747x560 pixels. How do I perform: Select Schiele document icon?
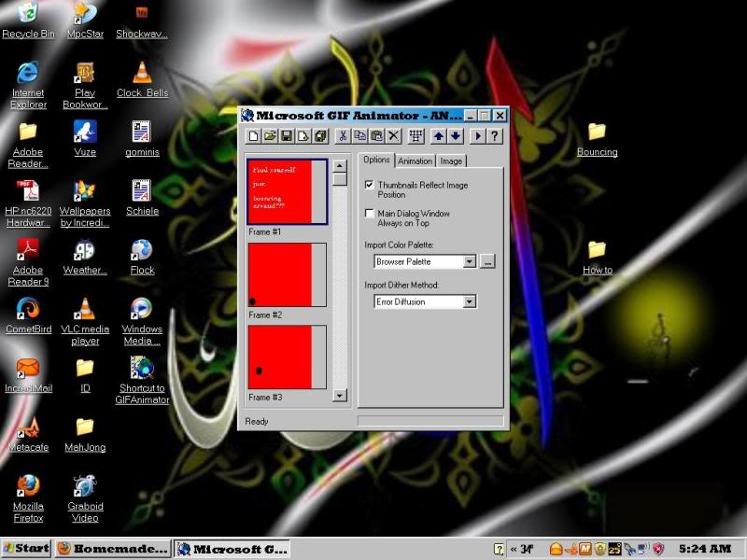142,198
